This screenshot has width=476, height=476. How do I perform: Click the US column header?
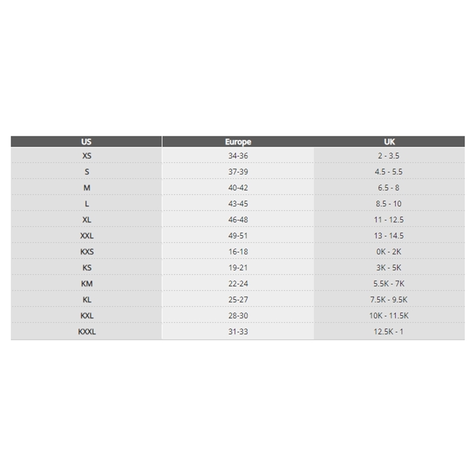(86, 141)
